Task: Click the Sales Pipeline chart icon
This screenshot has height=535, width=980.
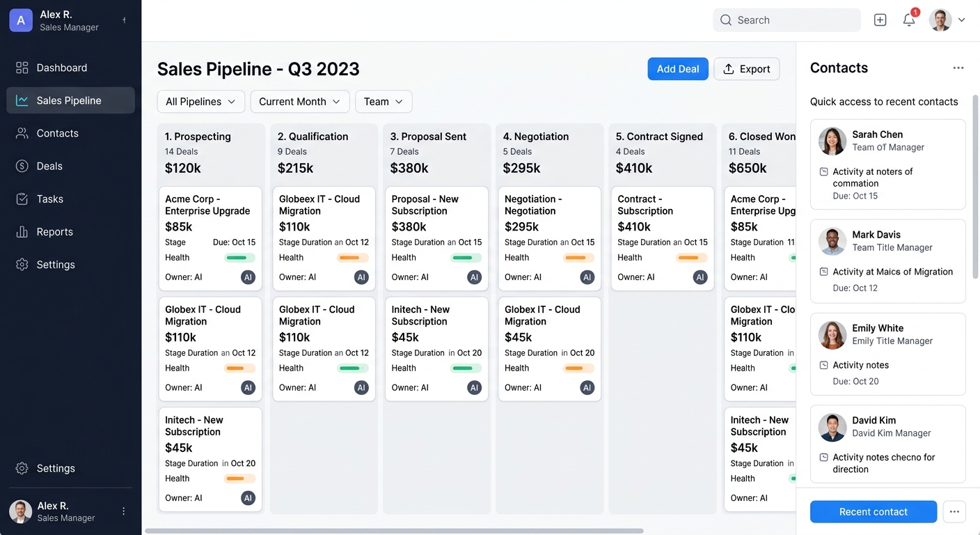Action: pos(22,100)
